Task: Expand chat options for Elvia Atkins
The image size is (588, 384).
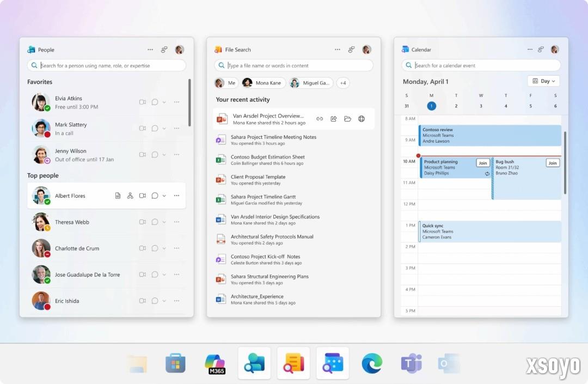Action: 164,102
